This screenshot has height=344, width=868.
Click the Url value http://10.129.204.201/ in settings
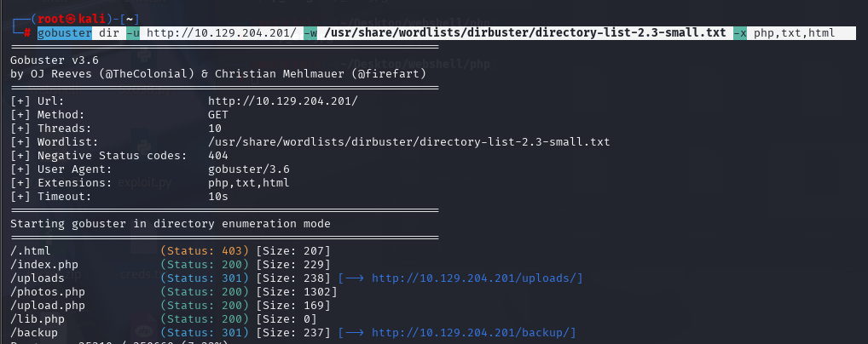pos(283,101)
